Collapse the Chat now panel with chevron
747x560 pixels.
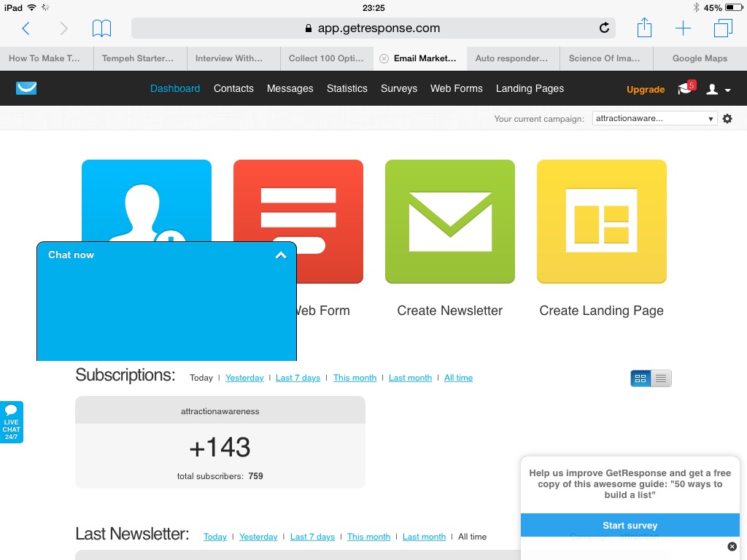coord(281,255)
